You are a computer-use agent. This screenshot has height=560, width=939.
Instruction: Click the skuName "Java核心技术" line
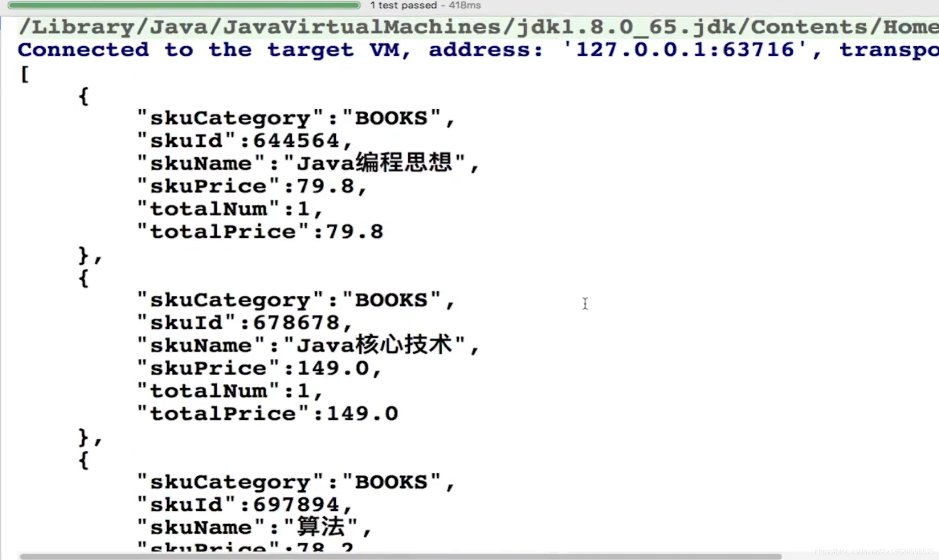(x=308, y=345)
